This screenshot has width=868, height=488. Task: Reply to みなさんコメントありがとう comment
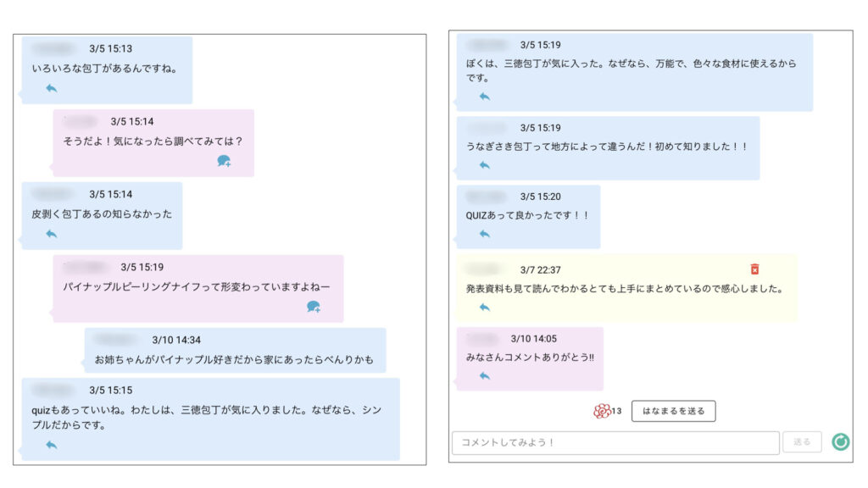pyautogui.click(x=485, y=376)
